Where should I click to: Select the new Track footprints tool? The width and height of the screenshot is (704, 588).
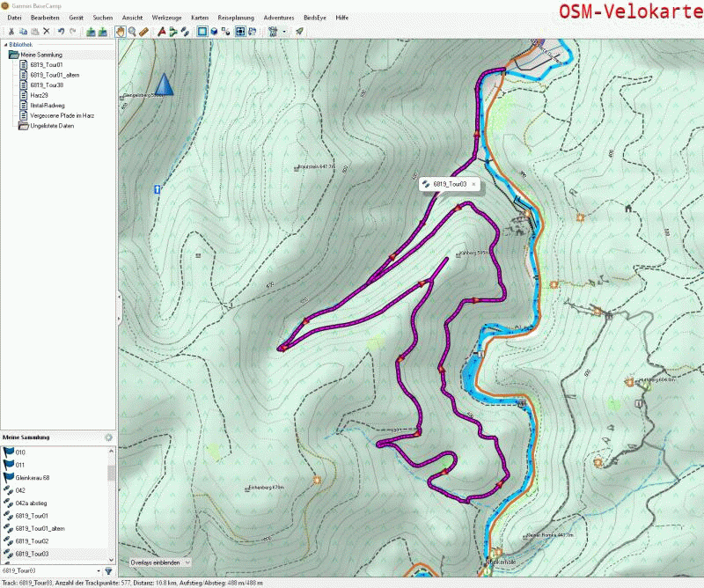[x=185, y=32]
